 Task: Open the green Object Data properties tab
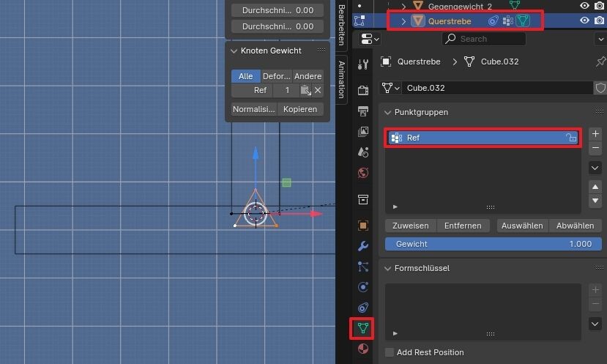[362, 328]
